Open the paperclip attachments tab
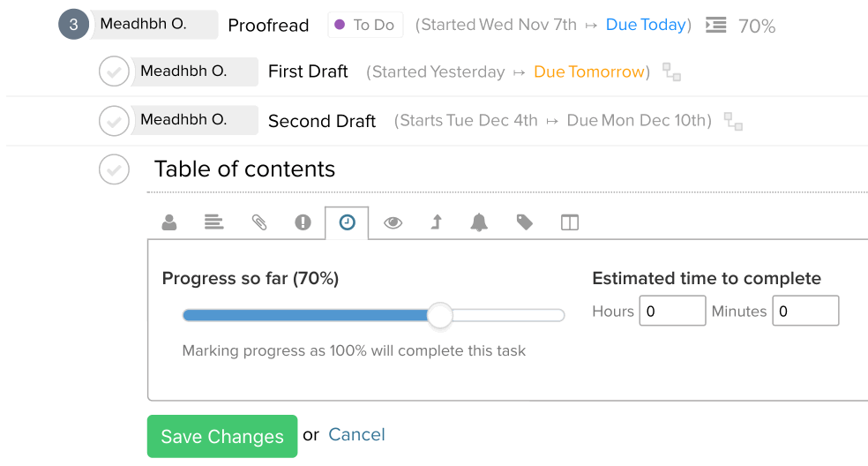The image size is (868, 466). [x=259, y=222]
